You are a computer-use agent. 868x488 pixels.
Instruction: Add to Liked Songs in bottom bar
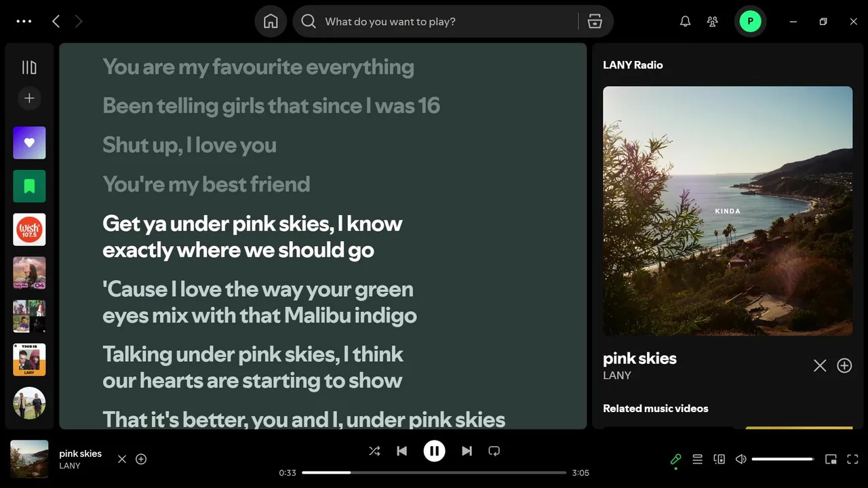pos(141,459)
